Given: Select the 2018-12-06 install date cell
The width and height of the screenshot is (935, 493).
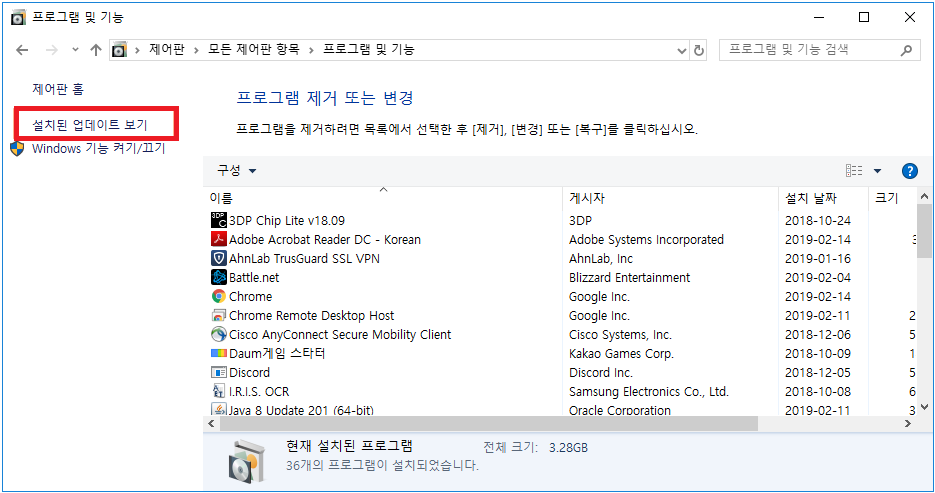Looking at the screenshot, I should tap(818, 335).
